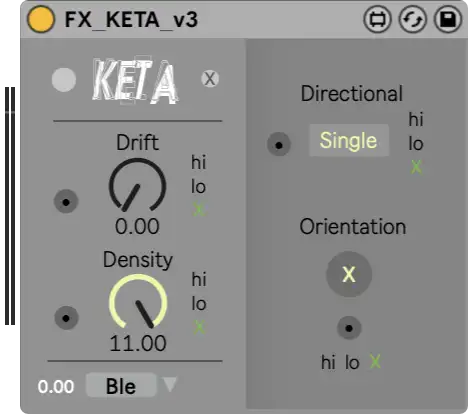The image size is (468, 414).
Task: Click the 0.00 value at bottom left
Action: tap(56, 387)
